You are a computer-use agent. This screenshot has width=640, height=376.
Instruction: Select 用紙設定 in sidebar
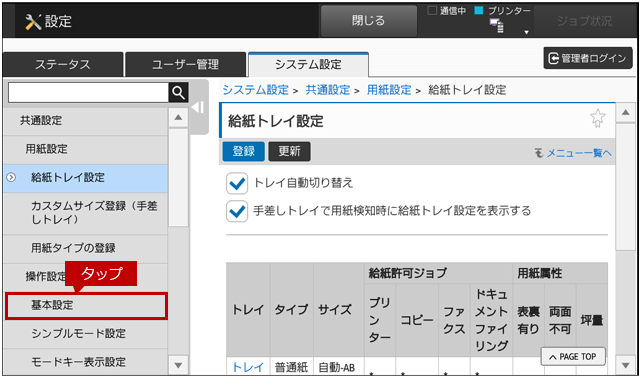point(85,149)
